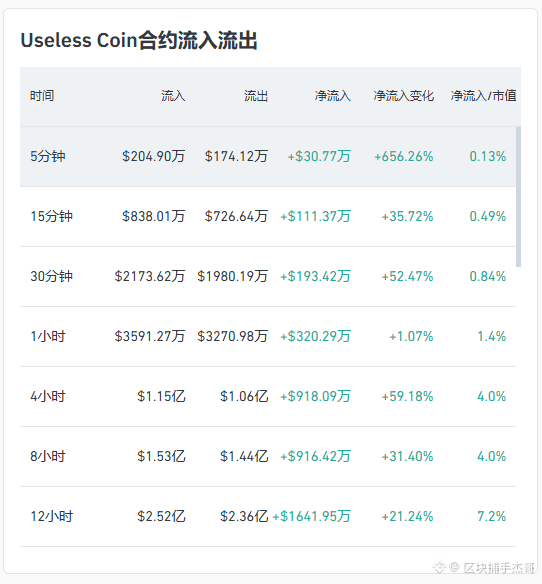The image size is (542, 584).
Task: Click the 区块捕手杰哥 watermark text
Action: tap(499, 568)
